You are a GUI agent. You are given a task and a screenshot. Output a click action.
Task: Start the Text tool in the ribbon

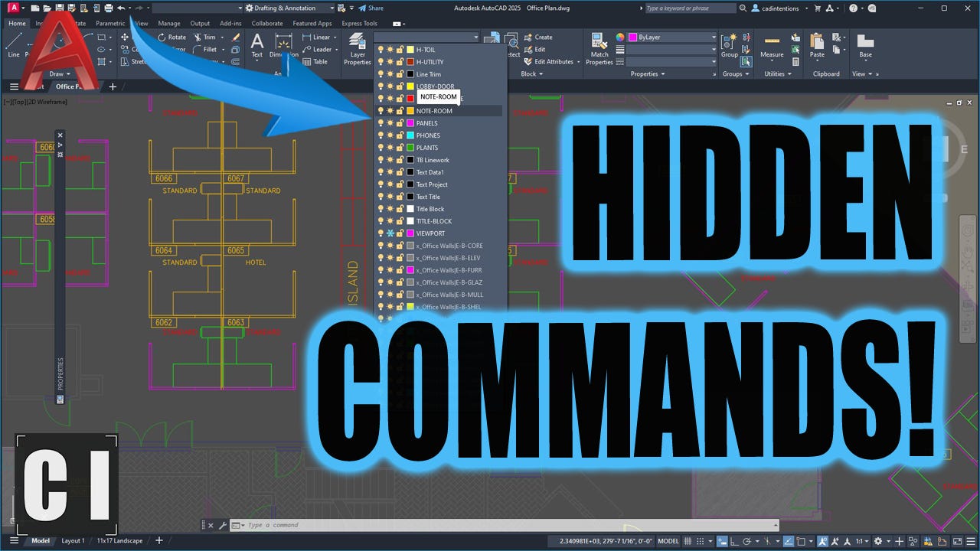(x=257, y=44)
